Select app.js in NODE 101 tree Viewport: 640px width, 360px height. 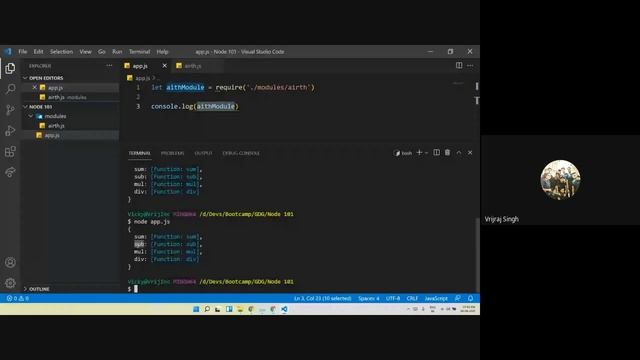tap(70, 135)
